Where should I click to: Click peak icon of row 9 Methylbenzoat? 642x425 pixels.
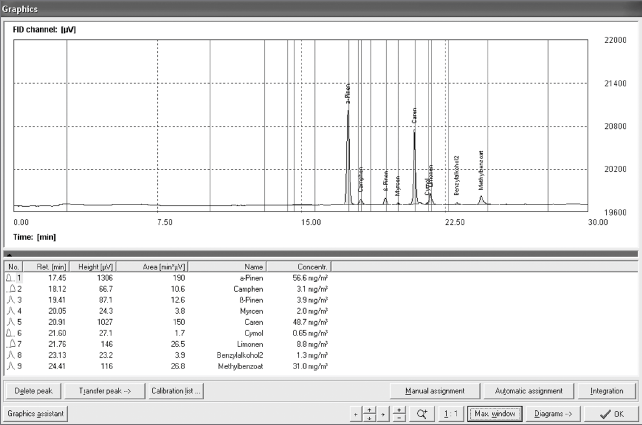11,366
